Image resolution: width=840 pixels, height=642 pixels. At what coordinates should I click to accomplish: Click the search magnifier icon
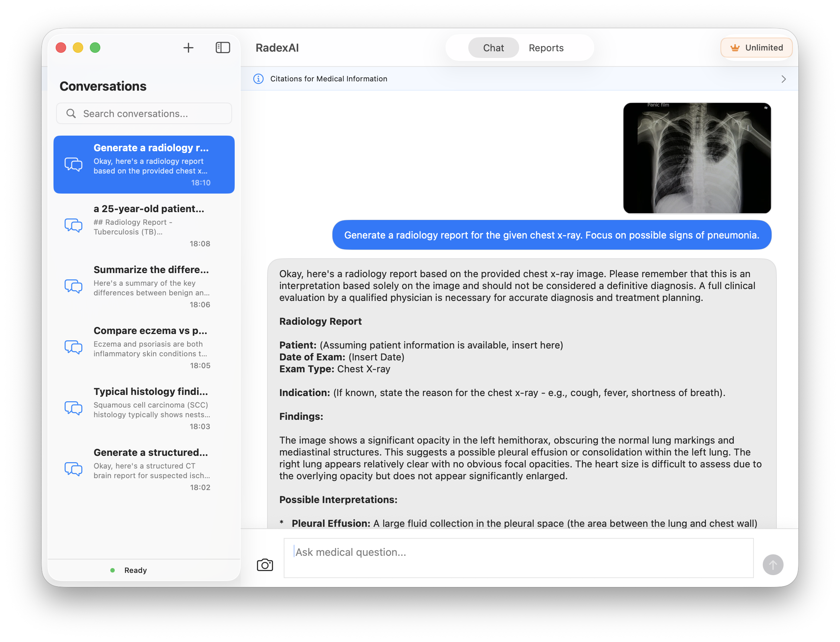(x=71, y=113)
